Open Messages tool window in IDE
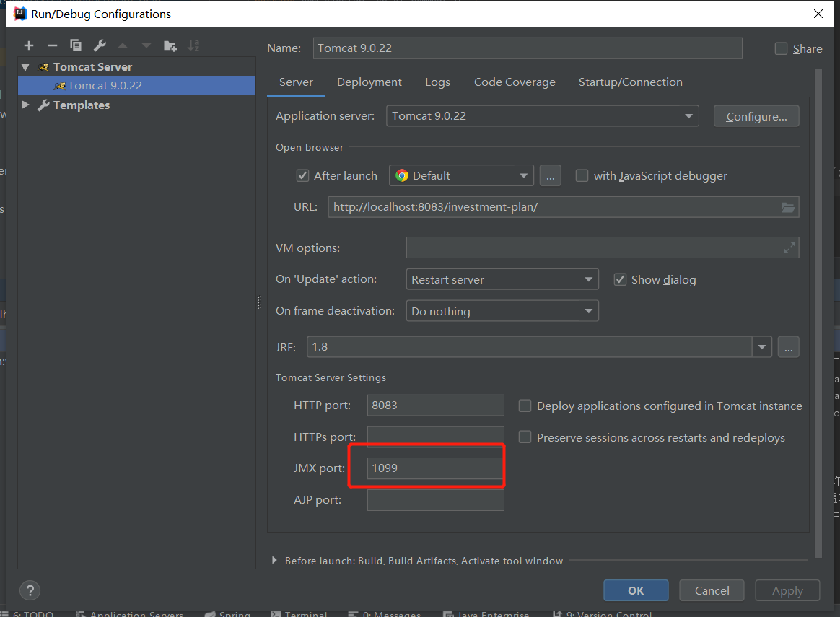This screenshot has width=840, height=617. 384,614
